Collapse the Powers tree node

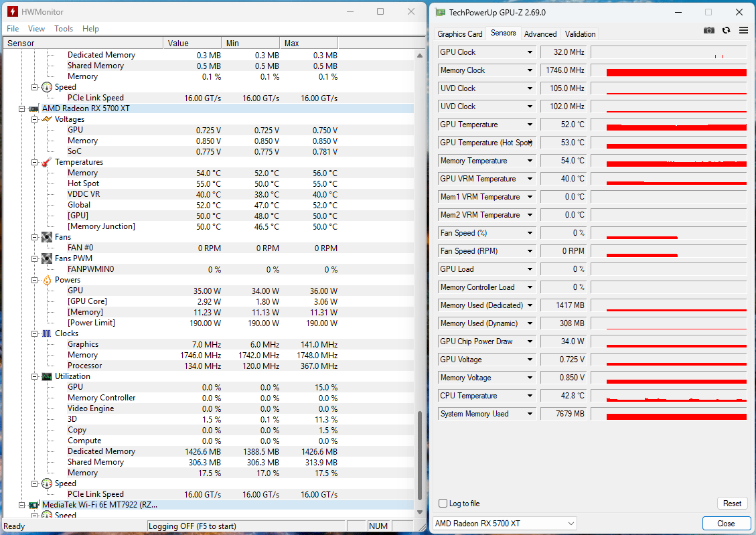(34, 280)
